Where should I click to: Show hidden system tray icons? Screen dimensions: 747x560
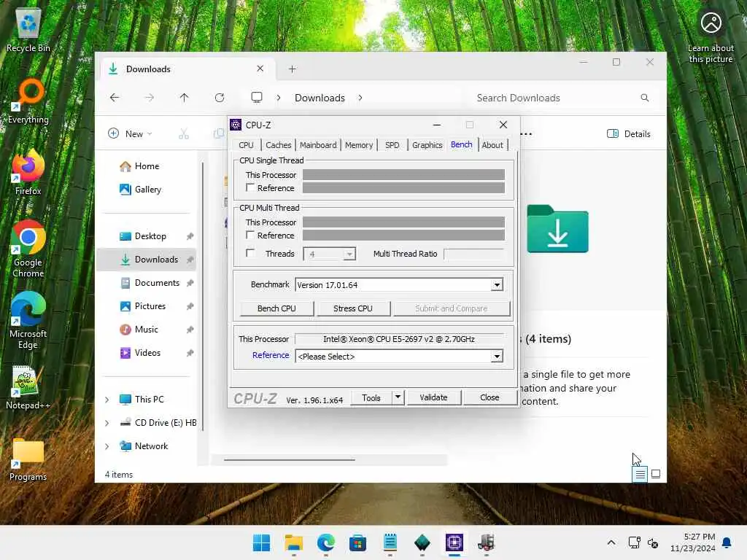(x=611, y=542)
